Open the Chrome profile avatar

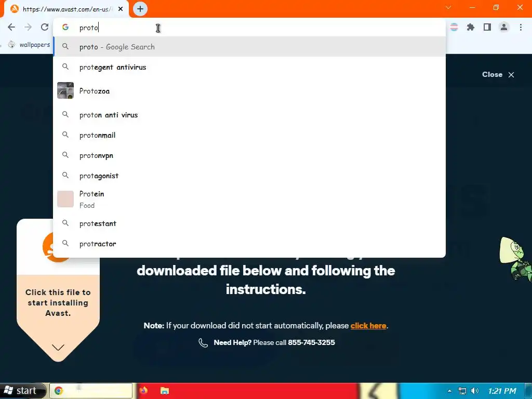click(504, 27)
